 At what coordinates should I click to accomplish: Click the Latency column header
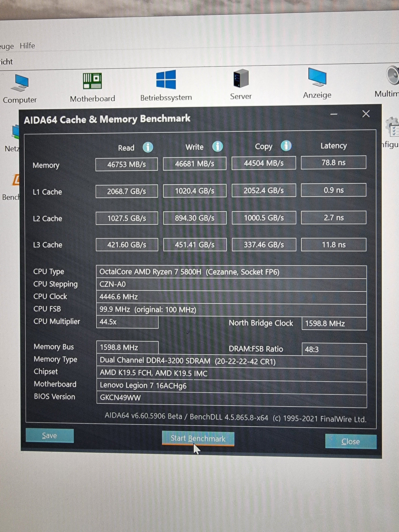334,146
